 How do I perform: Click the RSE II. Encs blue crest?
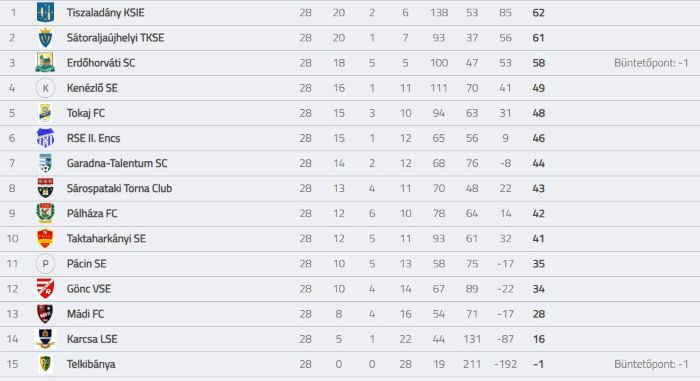(45, 138)
